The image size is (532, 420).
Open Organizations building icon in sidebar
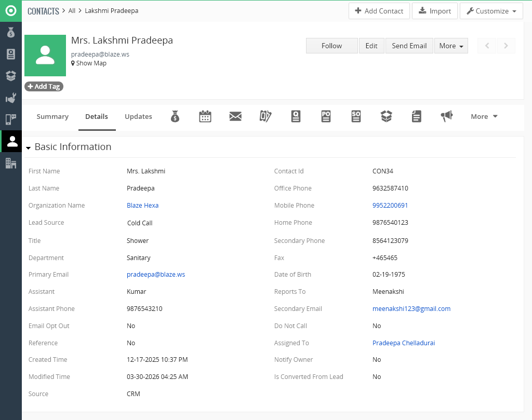coord(11,164)
